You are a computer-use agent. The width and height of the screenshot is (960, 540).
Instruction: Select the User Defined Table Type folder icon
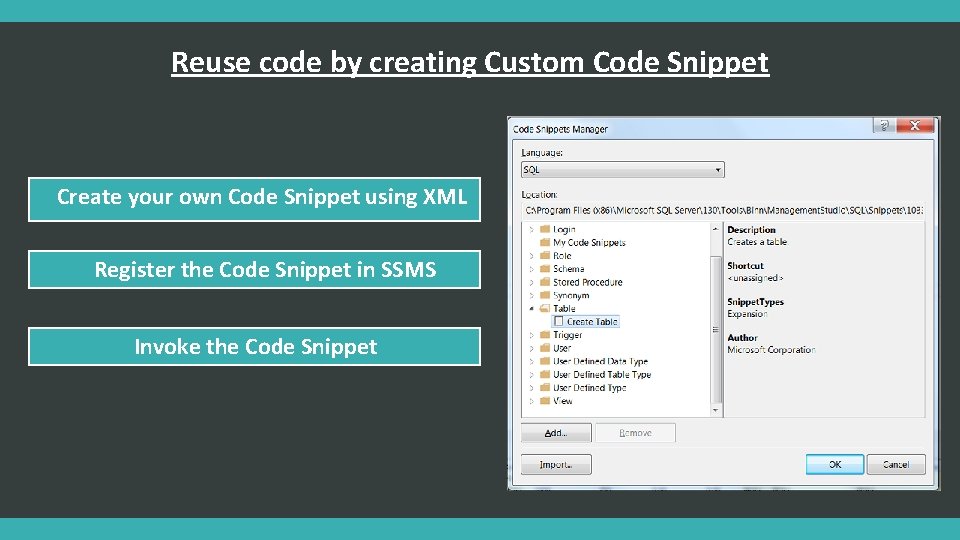(x=544, y=374)
